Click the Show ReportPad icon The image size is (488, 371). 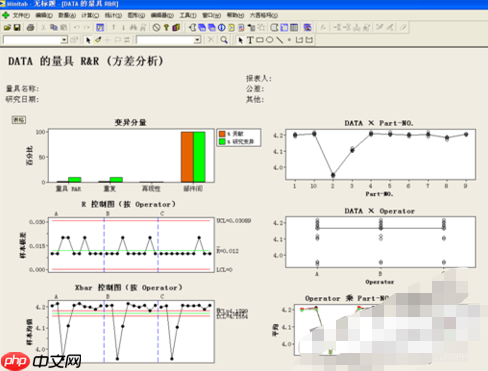(x=241, y=27)
